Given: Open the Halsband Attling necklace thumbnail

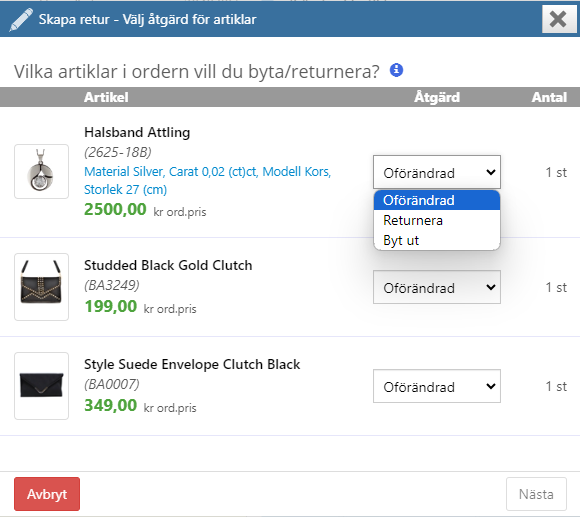Looking at the screenshot, I should [41, 172].
